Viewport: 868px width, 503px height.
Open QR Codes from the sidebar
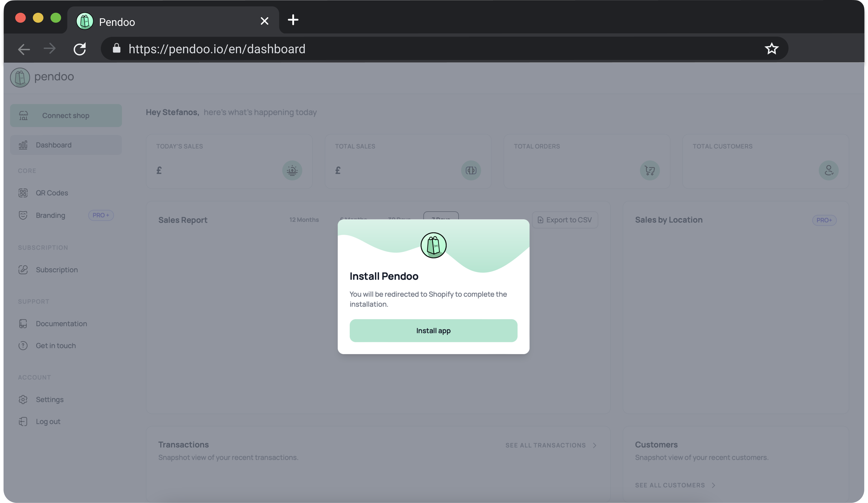click(52, 193)
